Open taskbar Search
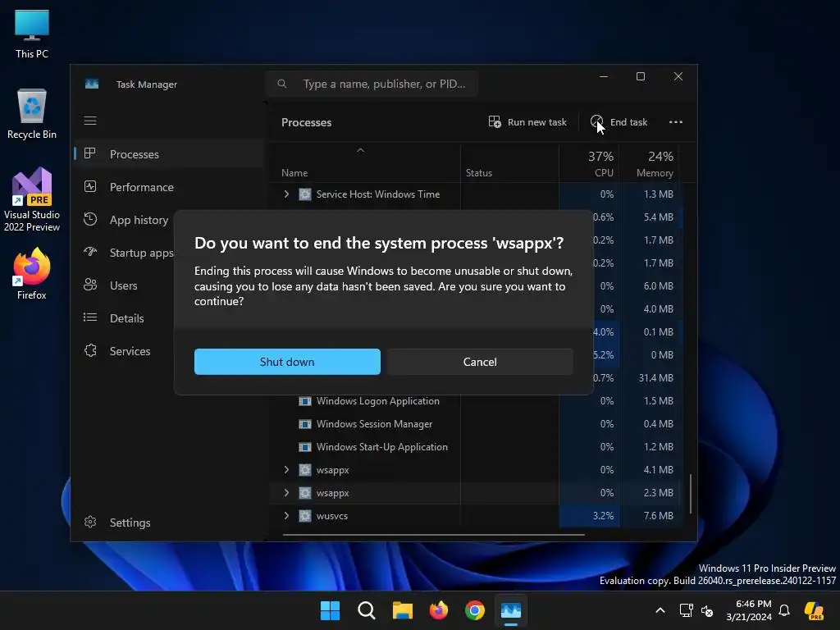The height and width of the screenshot is (630, 840). point(367,610)
